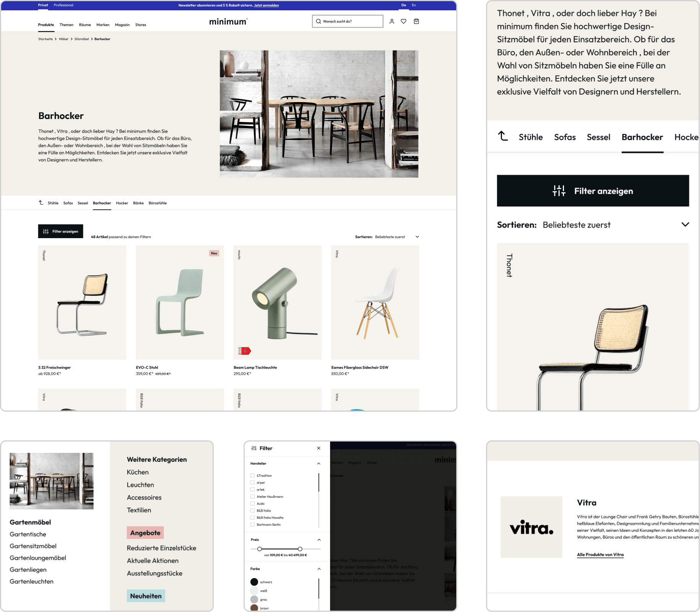This screenshot has width=700, height=612.
Task: Open the Marken menu
Action: coord(103,25)
